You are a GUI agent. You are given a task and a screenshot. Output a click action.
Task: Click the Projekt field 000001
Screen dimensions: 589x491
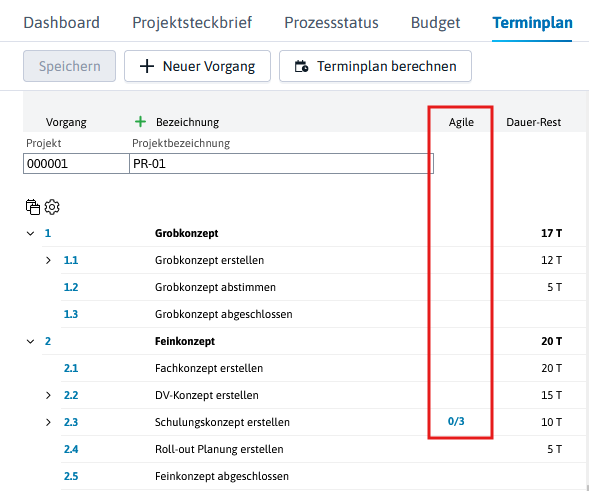point(76,163)
